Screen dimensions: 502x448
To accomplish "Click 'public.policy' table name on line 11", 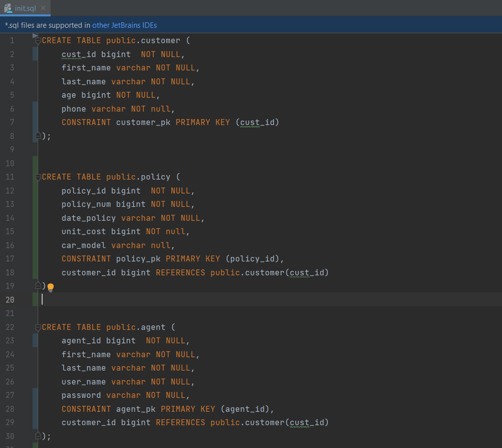I will (138, 177).
